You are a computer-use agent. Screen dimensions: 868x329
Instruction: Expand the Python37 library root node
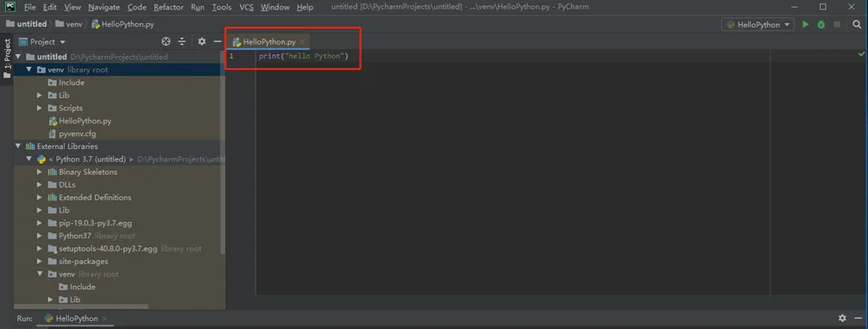(40, 235)
